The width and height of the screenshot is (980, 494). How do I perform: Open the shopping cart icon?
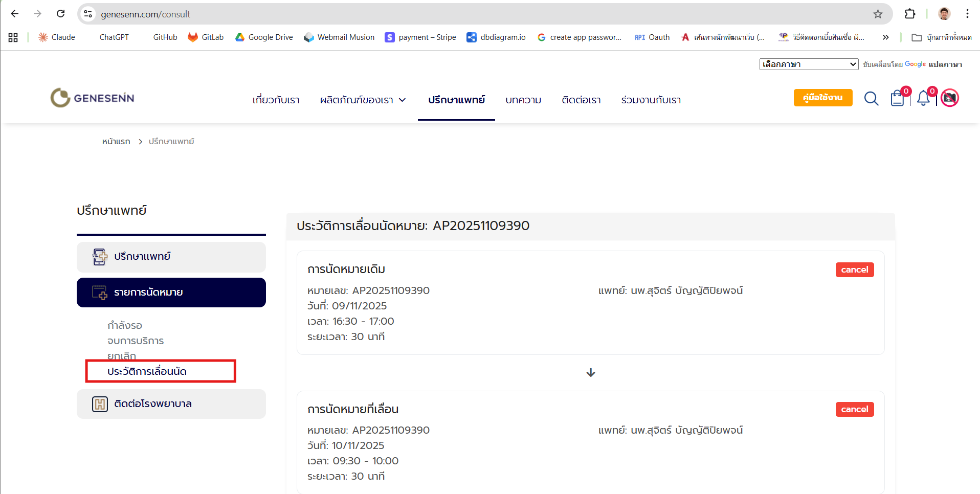coord(898,98)
